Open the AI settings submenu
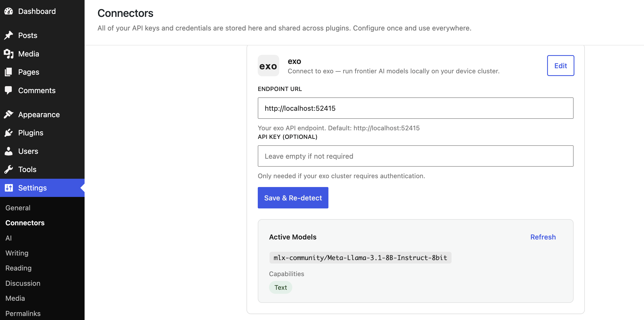The height and width of the screenshot is (320, 644). point(9,238)
